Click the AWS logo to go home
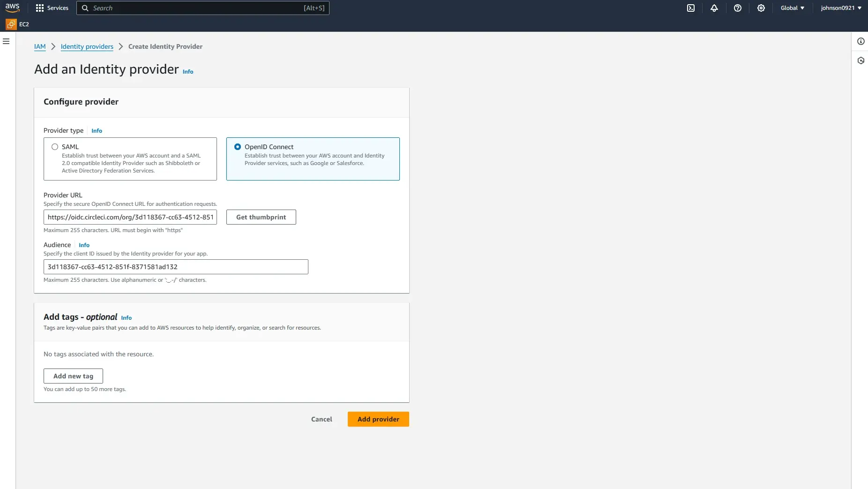 [13, 8]
